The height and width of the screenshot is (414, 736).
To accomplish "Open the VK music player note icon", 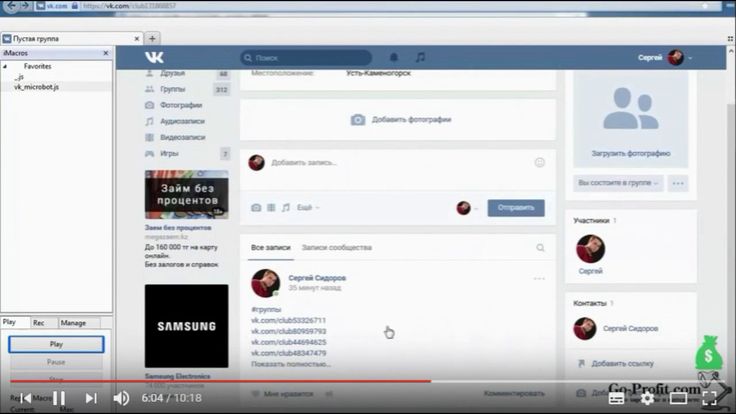I will click(x=421, y=57).
